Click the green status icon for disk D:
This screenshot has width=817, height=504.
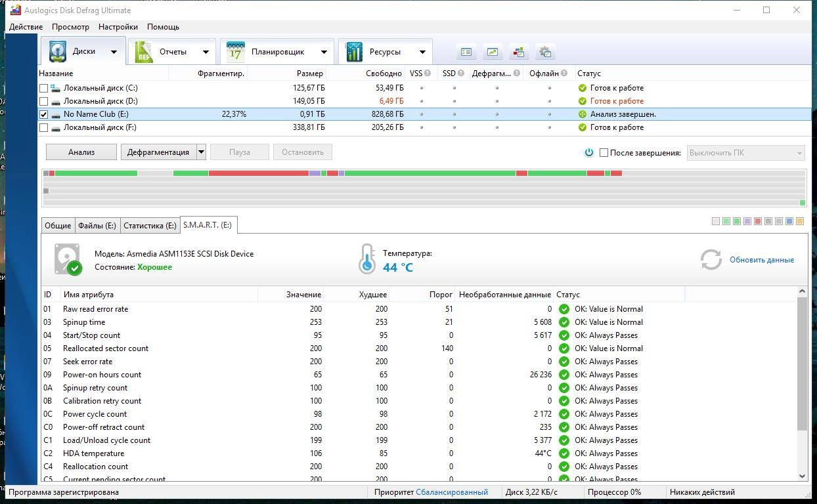coord(582,101)
